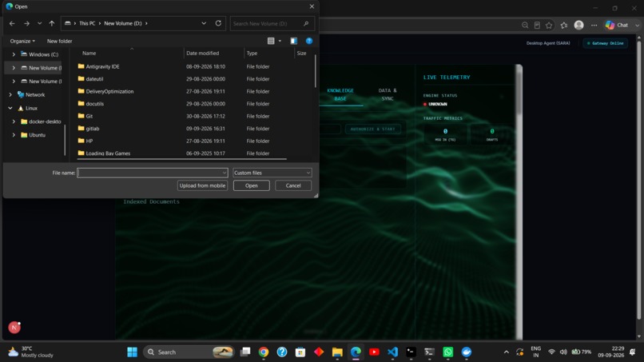Select the Ubuntu folder in navigation pane
This screenshot has width=644, height=362.
[x=34, y=135]
